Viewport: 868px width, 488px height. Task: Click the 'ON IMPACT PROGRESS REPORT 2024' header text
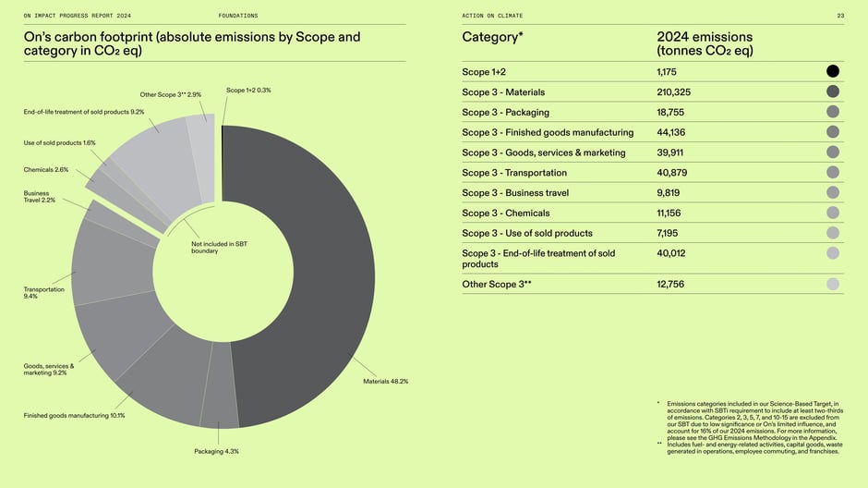[77, 16]
